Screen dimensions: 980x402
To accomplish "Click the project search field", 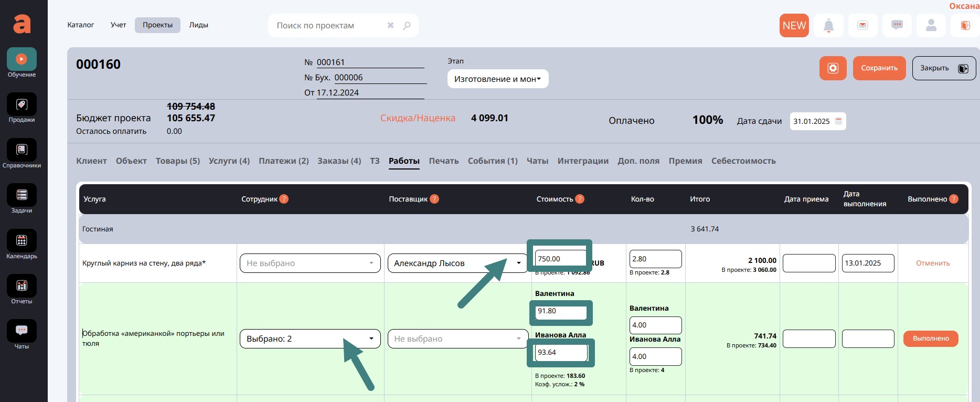I will [x=329, y=26].
